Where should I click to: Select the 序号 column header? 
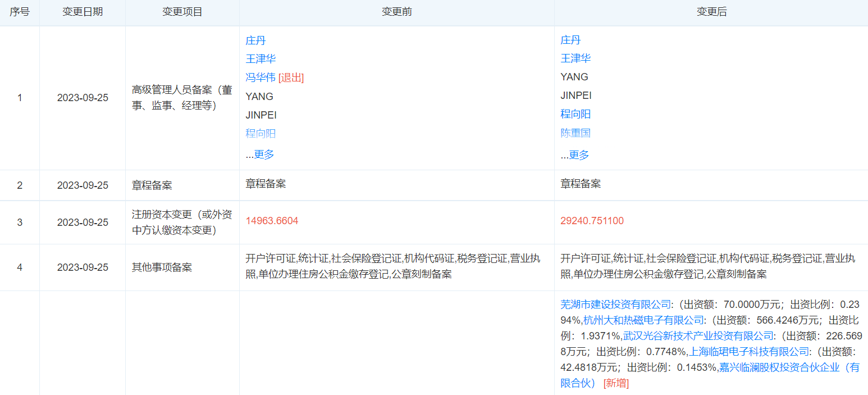click(20, 12)
